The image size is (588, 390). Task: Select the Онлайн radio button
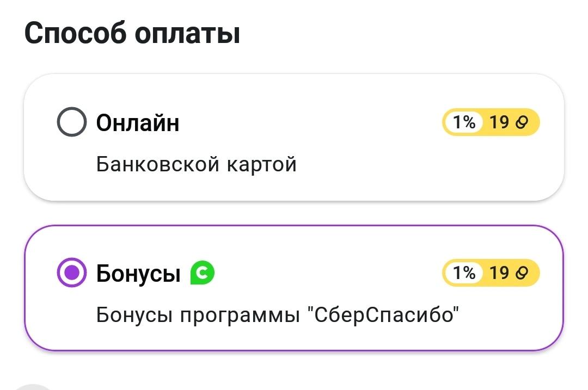pyautogui.click(x=72, y=122)
